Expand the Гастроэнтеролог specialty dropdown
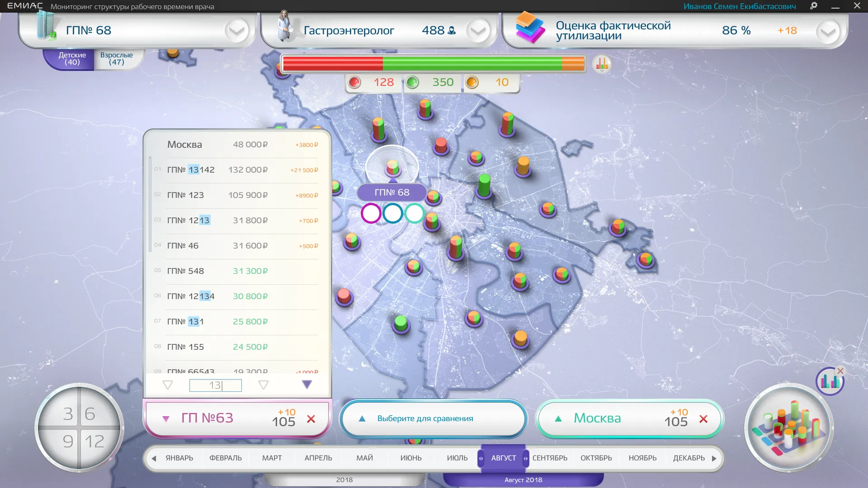868x488 pixels. 478,31
